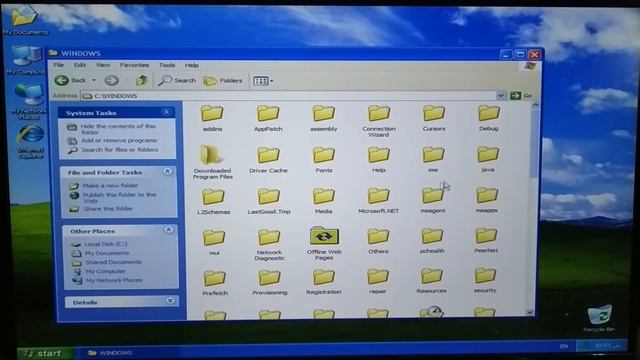This screenshot has width=640, height=360.
Task: Select the security folder
Action: pyautogui.click(x=485, y=280)
